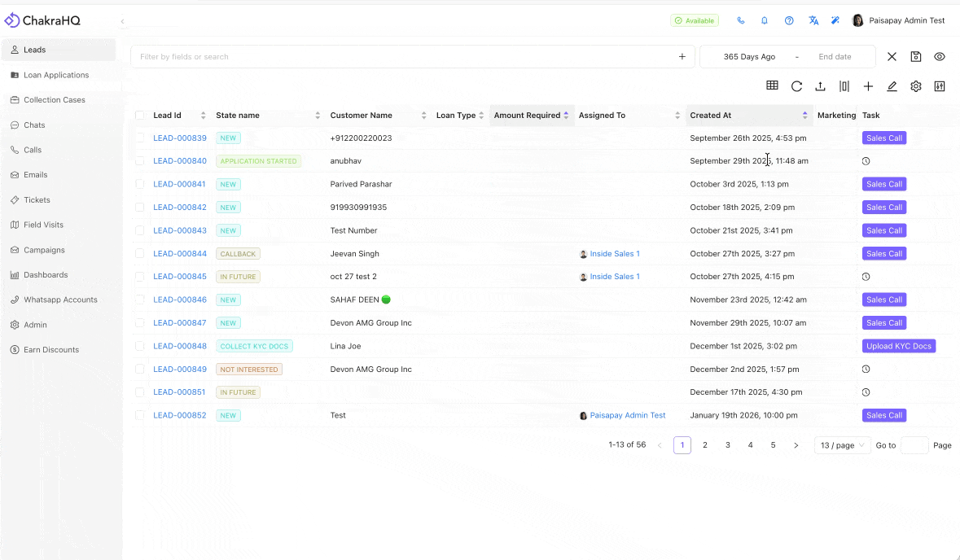
Task: Toggle the eye visibility icon near date range
Action: tap(940, 56)
